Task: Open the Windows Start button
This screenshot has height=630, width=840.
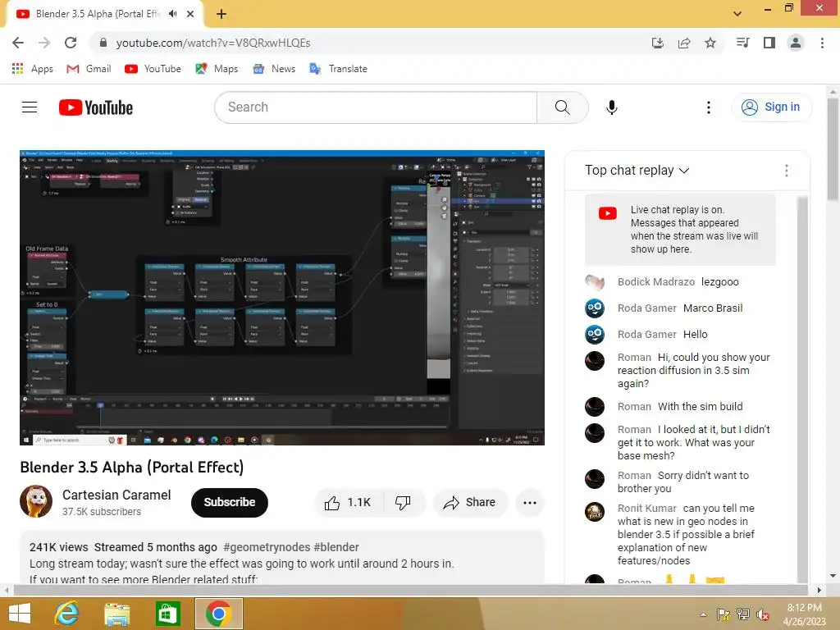Action: 20,613
